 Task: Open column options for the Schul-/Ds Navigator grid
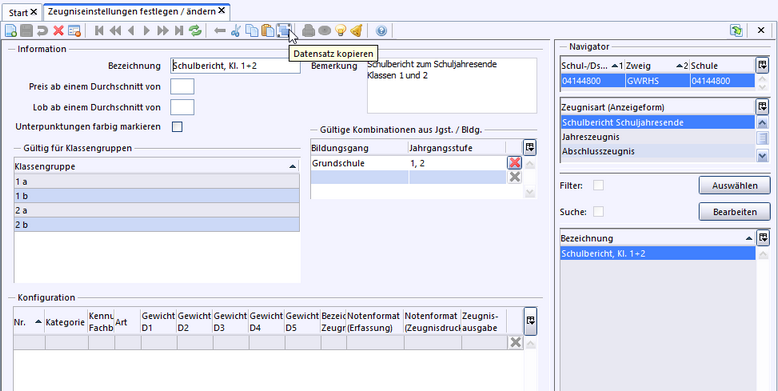tap(762, 65)
